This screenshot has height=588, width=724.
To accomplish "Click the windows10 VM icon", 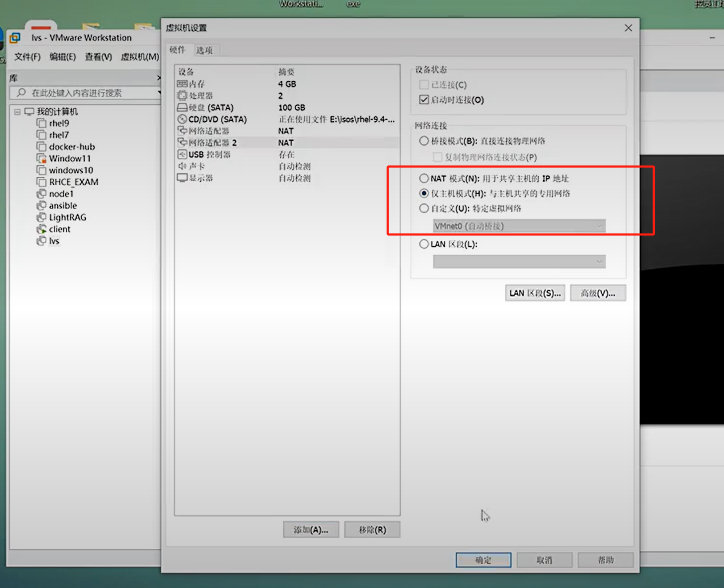I will 41,170.
